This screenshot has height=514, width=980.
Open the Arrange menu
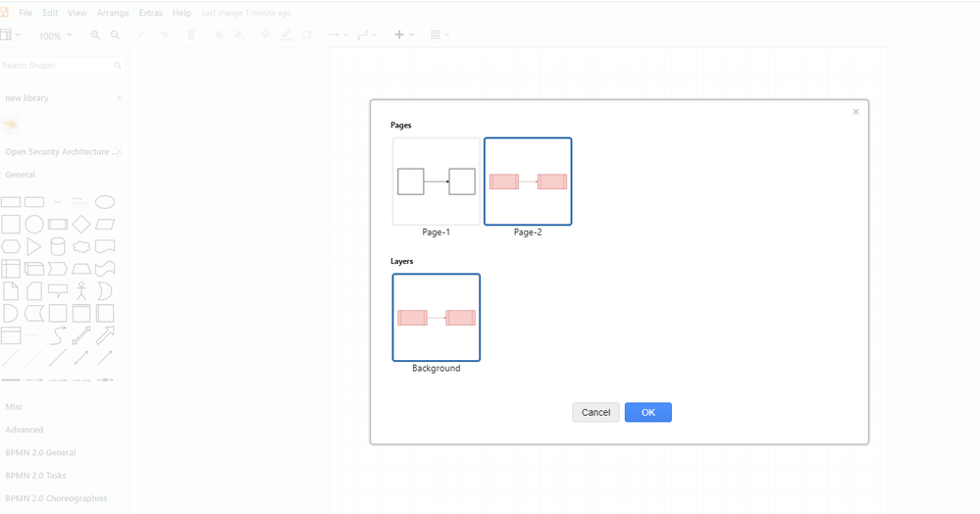(x=113, y=13)
